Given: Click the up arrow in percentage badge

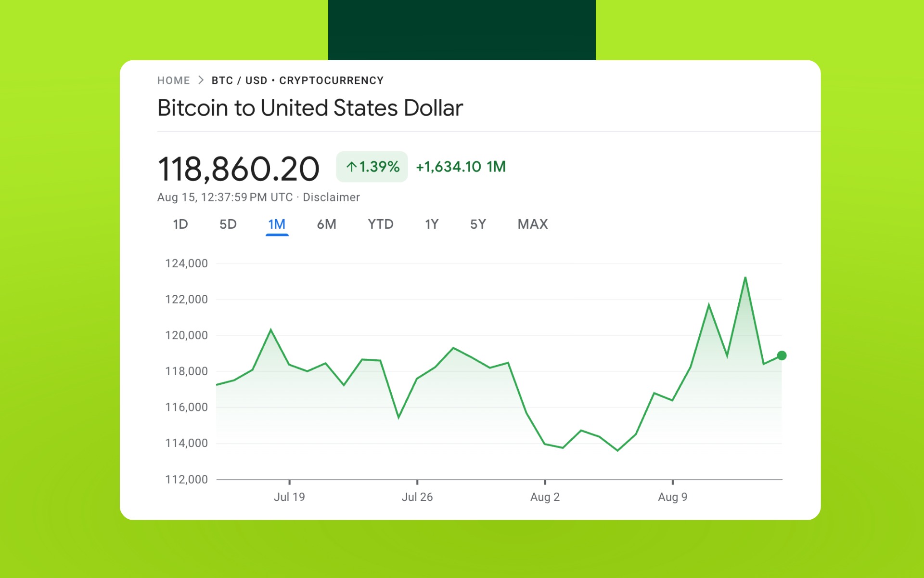Looking at the screenshot, I should pos(351,167).
